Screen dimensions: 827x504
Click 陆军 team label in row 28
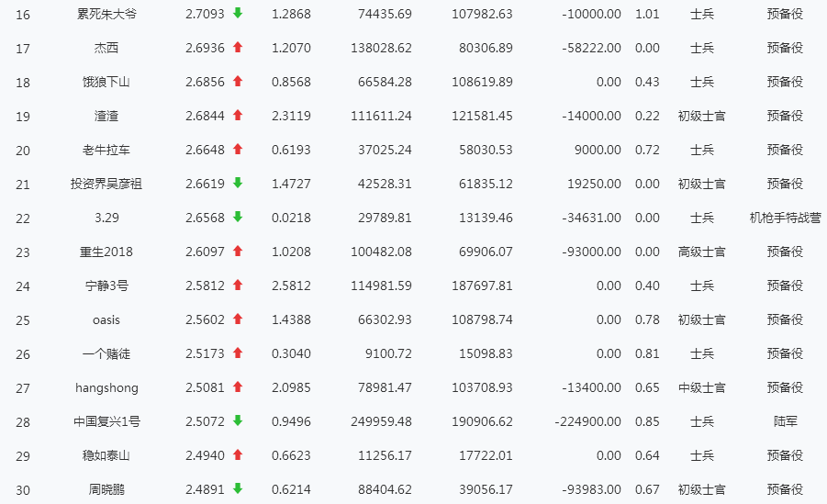[x=786, y=421]
